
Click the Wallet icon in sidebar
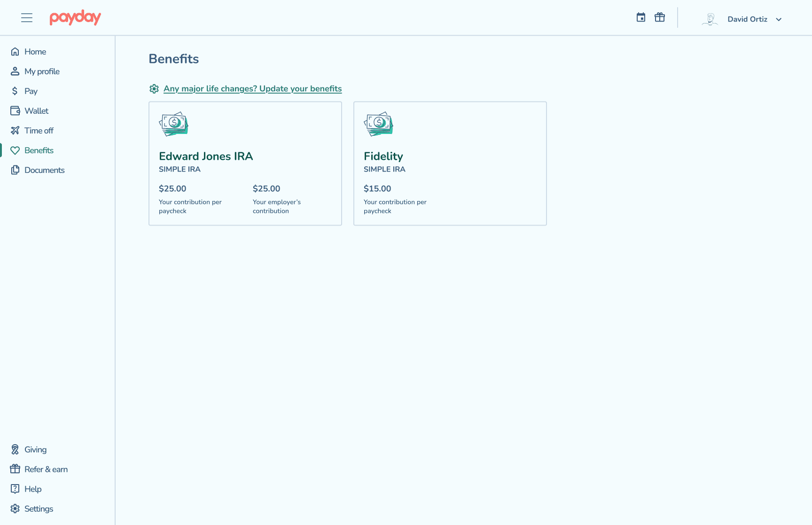tap(15, 111)
